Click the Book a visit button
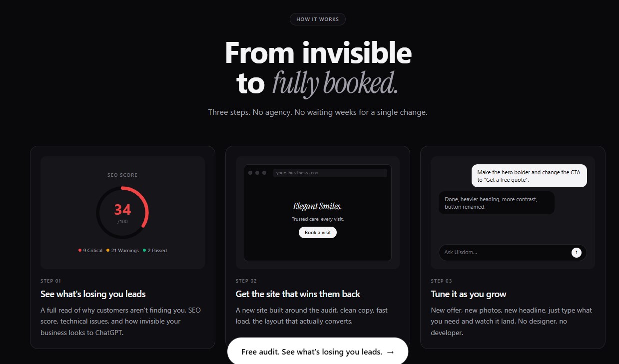This screenshot has width=619, height=364. click(x=318, y=232)
